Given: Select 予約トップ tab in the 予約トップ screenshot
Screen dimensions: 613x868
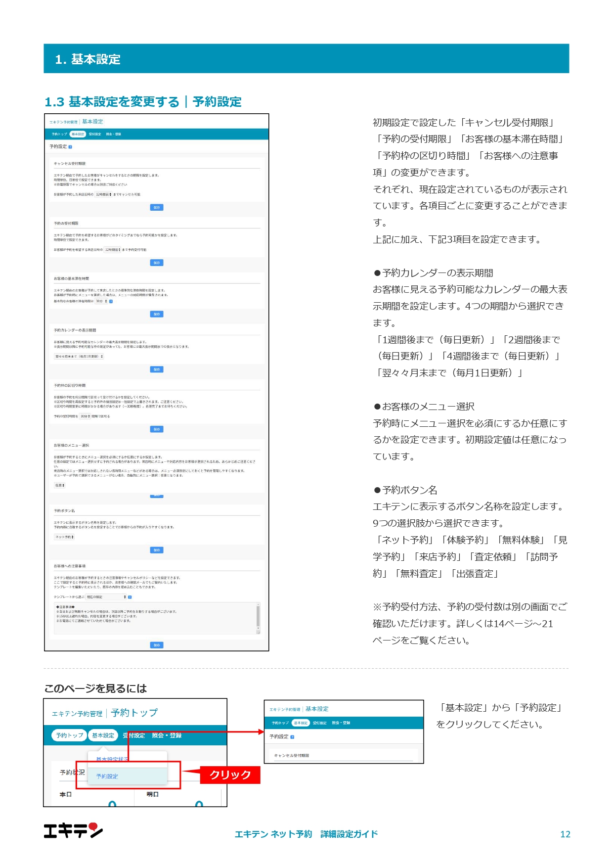Looking at the screenshot, I should (x=69, y=735).
